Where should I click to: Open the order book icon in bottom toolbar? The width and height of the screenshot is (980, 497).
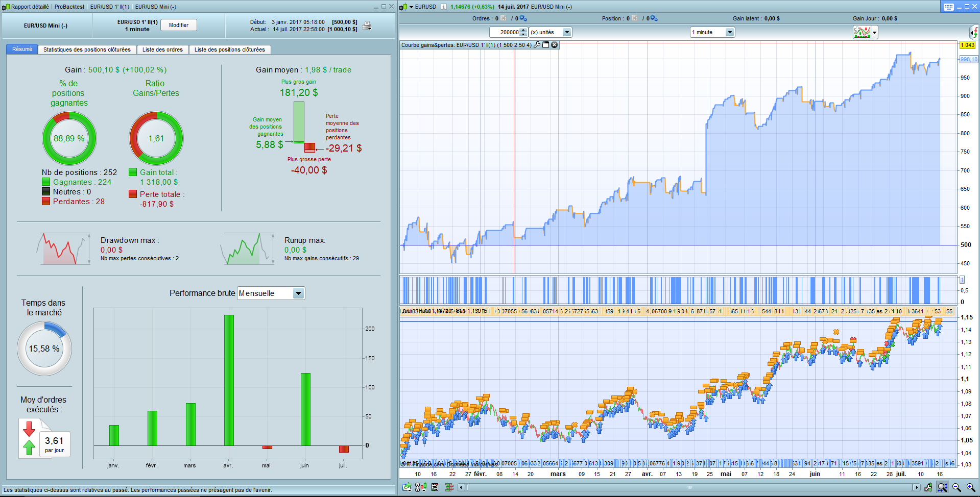click(449, 487)
